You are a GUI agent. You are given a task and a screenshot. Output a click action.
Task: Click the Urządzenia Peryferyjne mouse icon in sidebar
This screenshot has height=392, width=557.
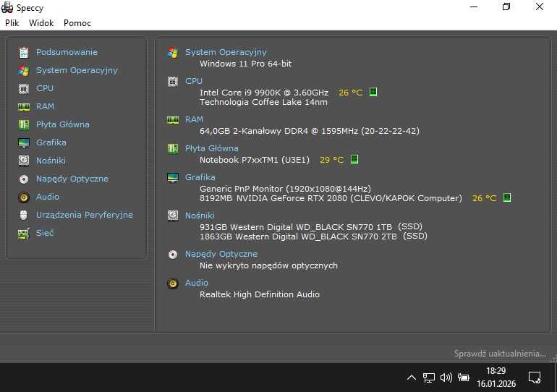pos(24,216)
